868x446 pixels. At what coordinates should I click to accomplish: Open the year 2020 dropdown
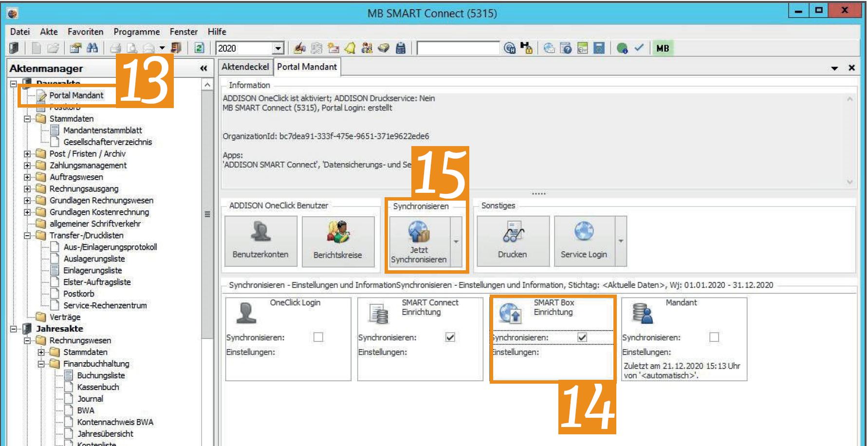tap(278, 48)
